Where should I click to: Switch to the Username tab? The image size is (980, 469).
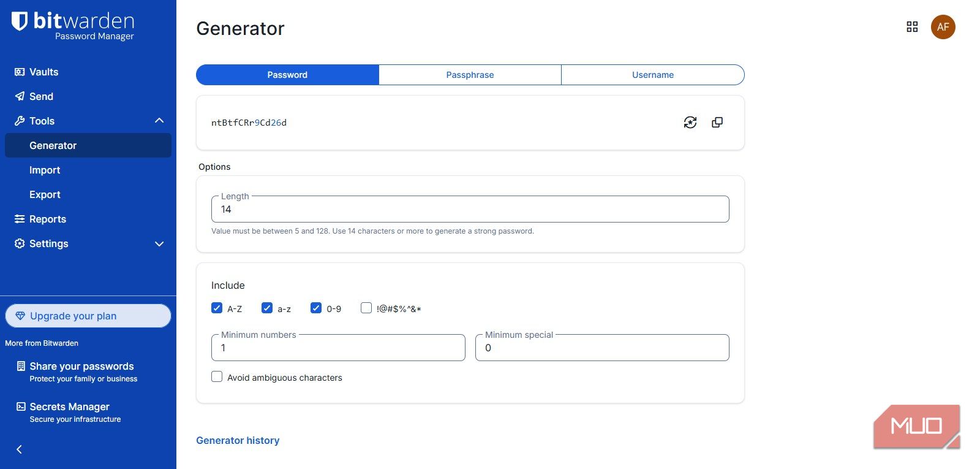[653, 75]
